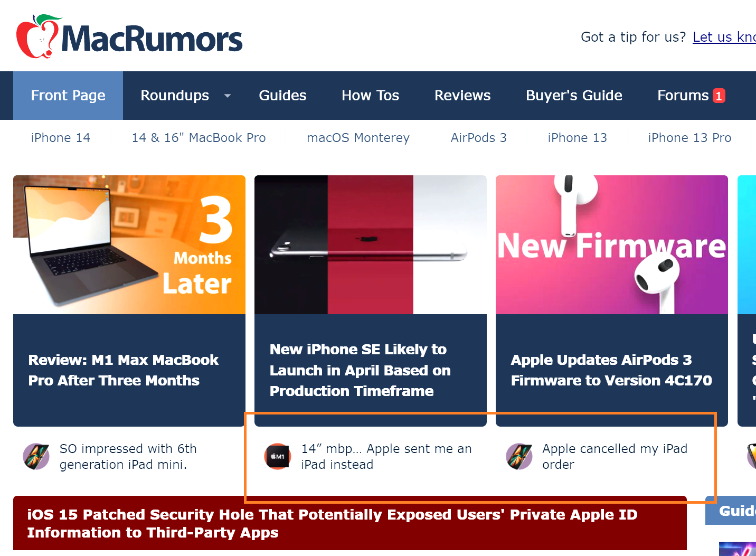Image resolution: width=756 pixels, height=556 pixels.
Task: Click the blue Guides sidebar header
Action: click(731, 511)
